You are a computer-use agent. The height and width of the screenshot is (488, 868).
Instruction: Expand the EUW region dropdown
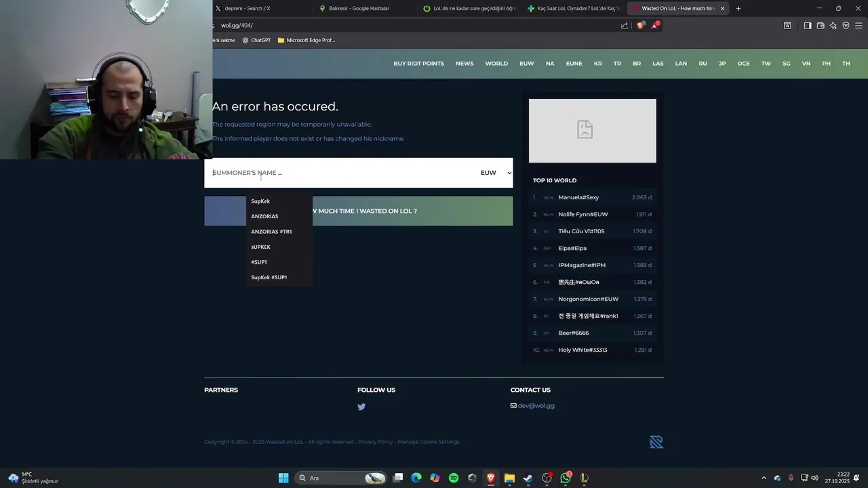pos(496,173)
